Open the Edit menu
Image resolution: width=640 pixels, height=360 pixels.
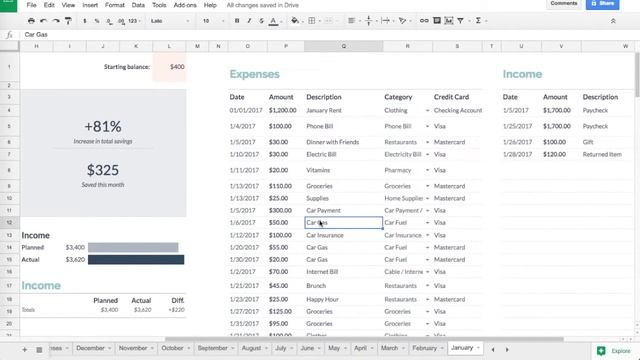tap(49, 5)
